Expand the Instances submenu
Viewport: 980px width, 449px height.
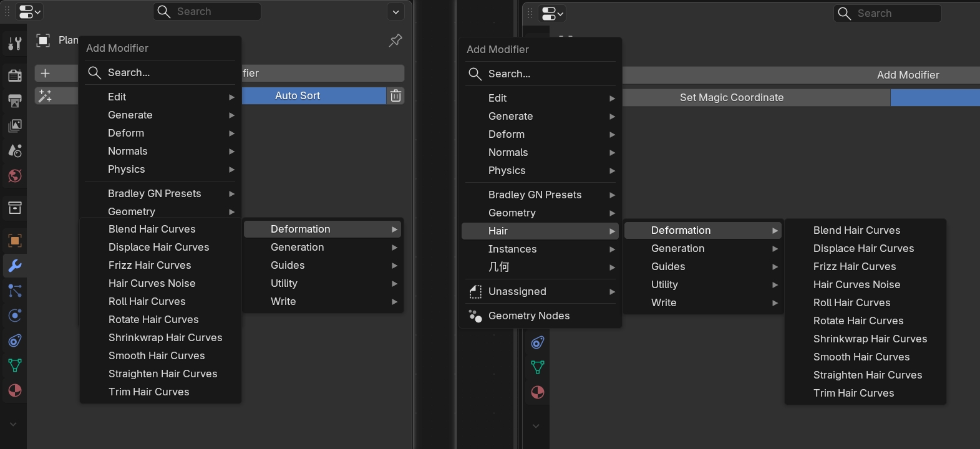540,249
